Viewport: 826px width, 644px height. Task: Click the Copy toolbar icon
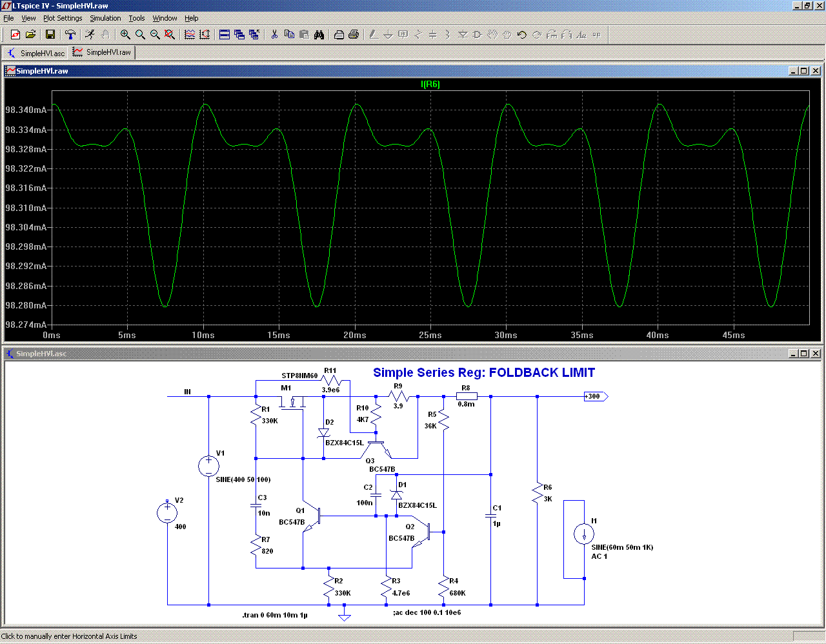pyautogui.click(x=289, y=34)
